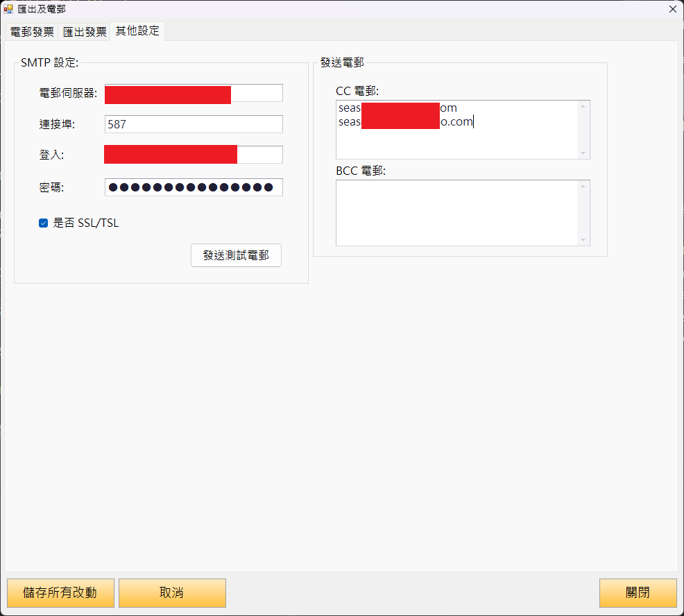Select the 密碼 password field
The width and height of the screenshot is (684, 616).
point(194,187)
